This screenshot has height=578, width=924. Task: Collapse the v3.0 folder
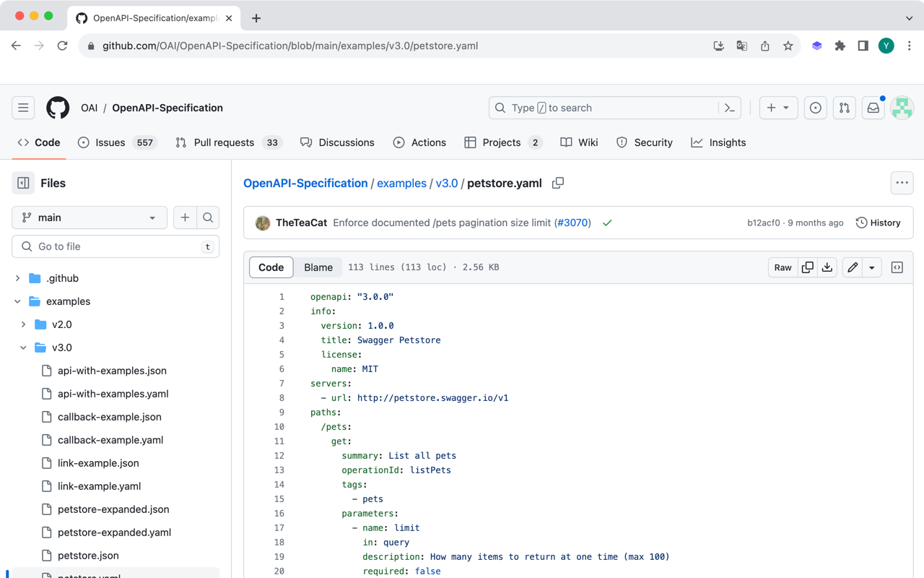23,348
